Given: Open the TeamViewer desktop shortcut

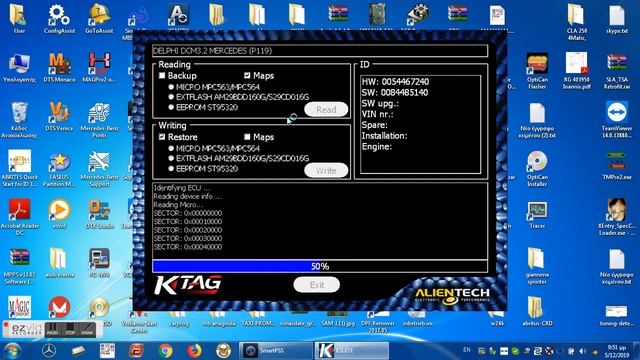Looking at the screenshot, I should pos(617,119).
